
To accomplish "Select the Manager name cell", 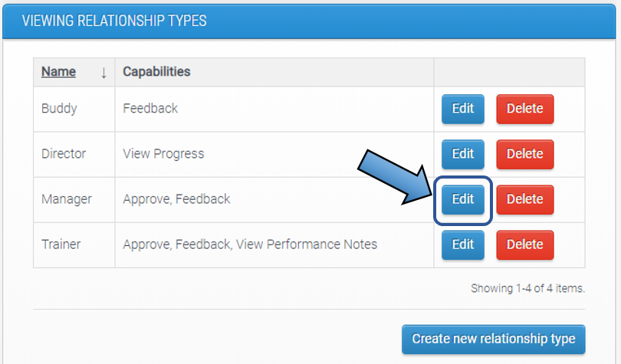I will [66, 199].
